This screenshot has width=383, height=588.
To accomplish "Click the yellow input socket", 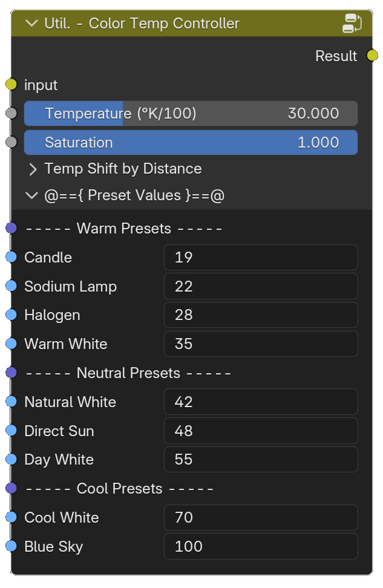I will click(x=11, y=84).
